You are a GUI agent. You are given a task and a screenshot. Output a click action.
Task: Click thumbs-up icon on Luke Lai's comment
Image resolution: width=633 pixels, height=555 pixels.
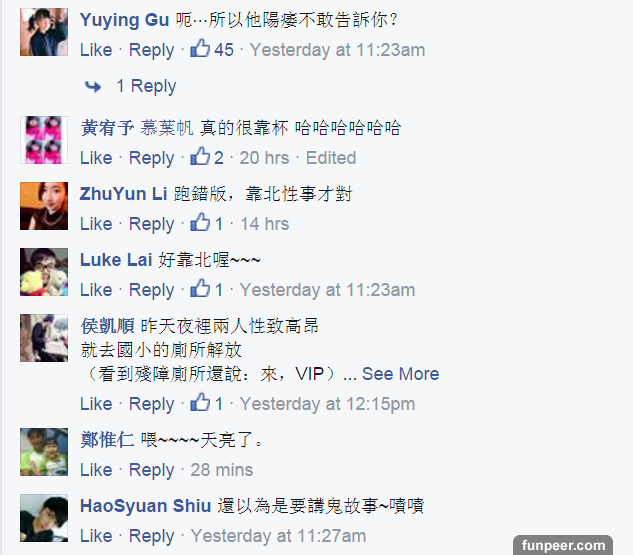[x=200, y=288]
